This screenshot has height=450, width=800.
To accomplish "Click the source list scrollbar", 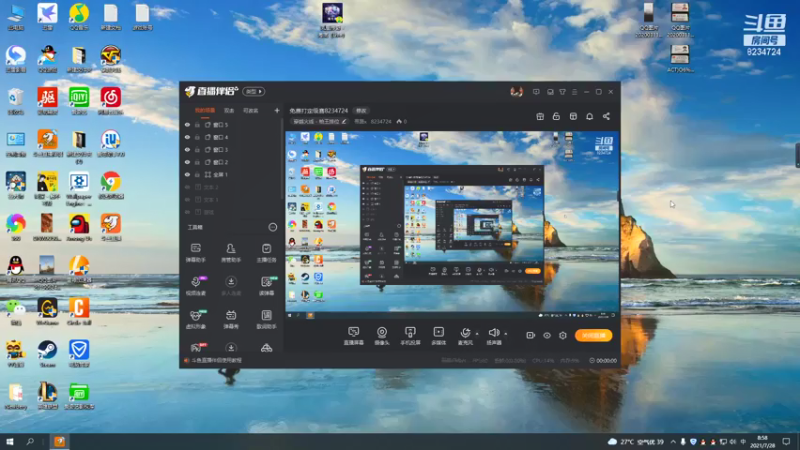I will pyautogui.click(x=282, y=158).
